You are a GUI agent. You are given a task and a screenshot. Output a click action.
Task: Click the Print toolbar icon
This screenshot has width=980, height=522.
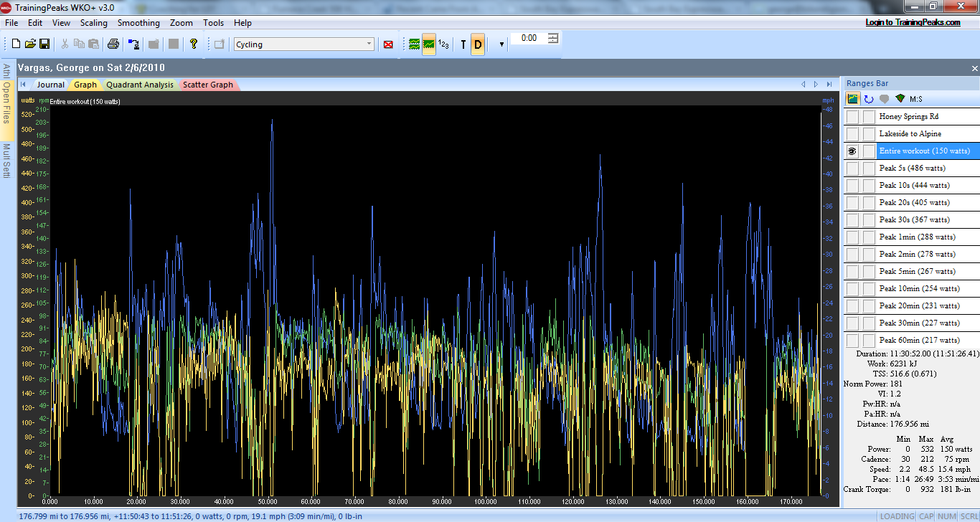(x=113, y=44)
